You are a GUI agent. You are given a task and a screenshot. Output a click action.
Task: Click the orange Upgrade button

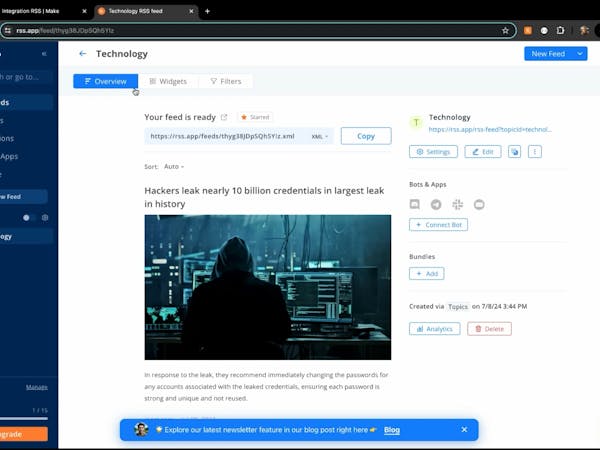tap(24, 434)
